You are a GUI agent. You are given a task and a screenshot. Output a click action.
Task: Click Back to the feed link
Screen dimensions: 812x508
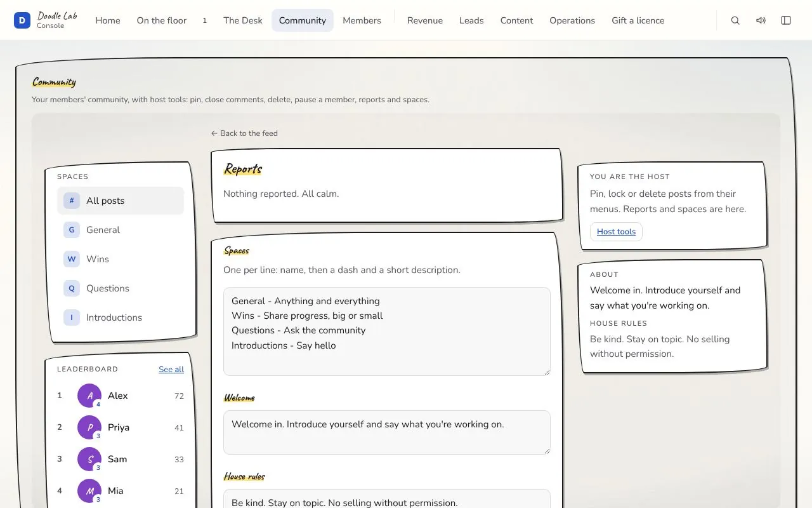244,133
